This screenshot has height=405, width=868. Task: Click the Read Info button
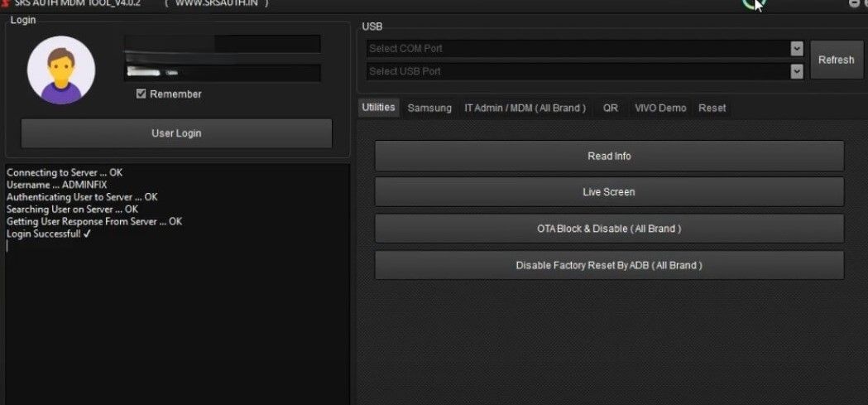[610, 157]
